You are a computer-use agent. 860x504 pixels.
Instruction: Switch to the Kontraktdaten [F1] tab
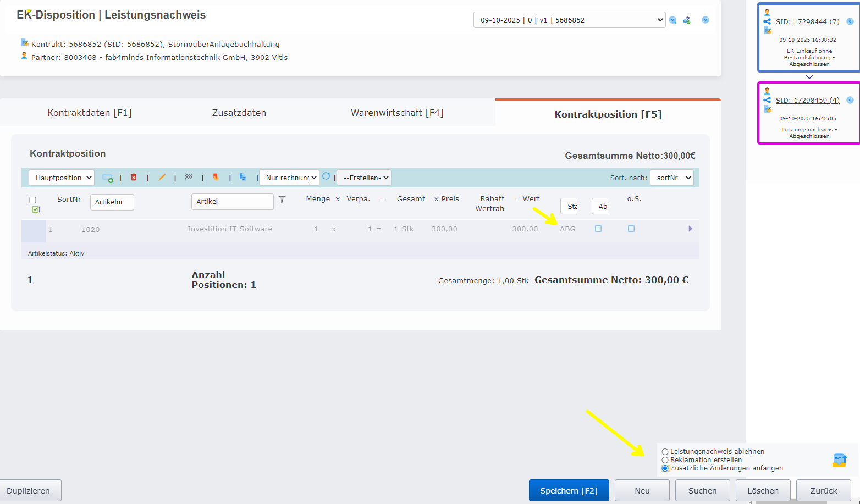point(90,113)
